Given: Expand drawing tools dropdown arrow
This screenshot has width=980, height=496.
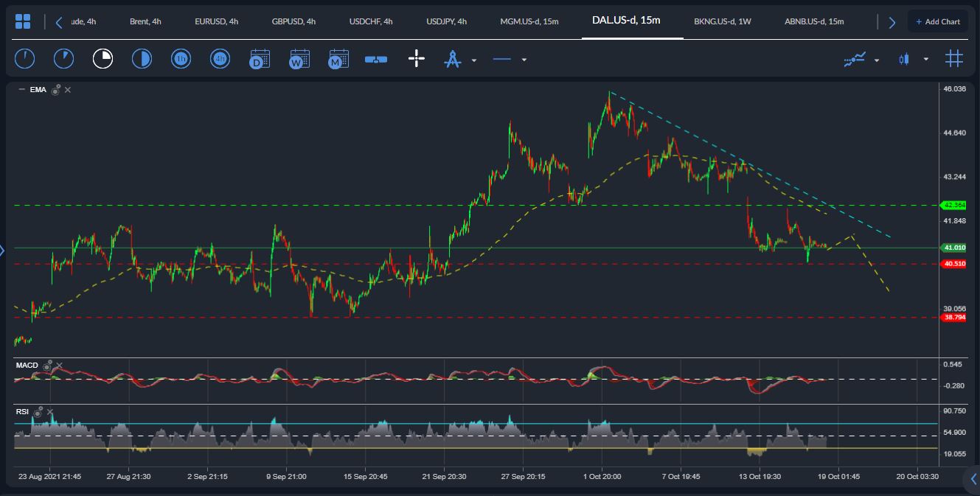Looking at the screenshot, I should [x=474, y=60].
